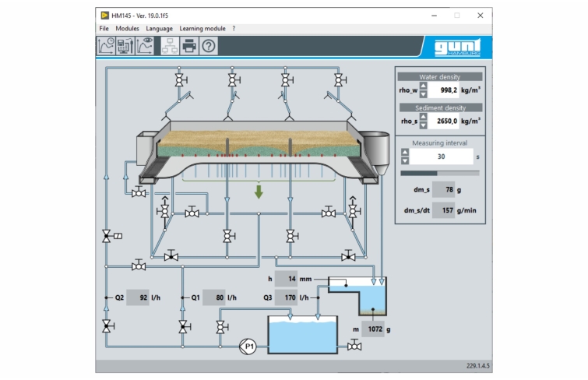Open the File menu

104,29
